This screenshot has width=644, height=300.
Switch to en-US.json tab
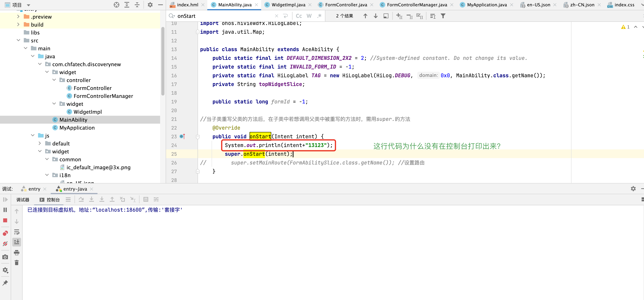(x=538, y=5)
